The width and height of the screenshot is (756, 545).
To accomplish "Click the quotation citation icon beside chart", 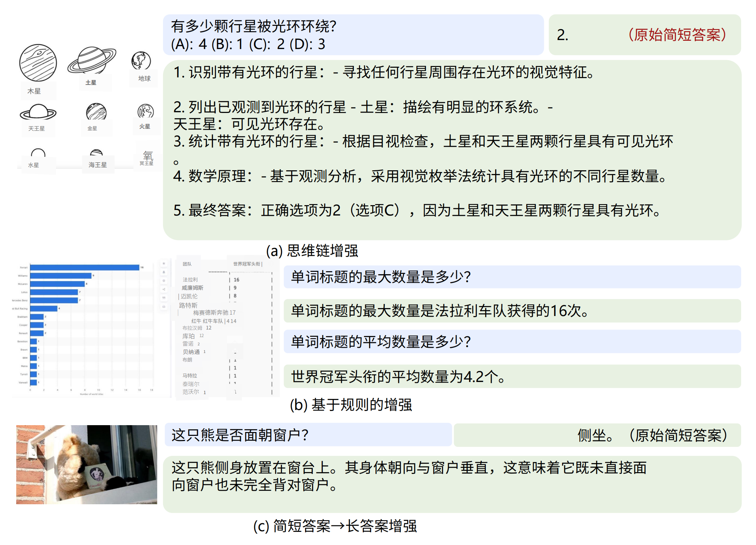I will [x=164, y=298].
